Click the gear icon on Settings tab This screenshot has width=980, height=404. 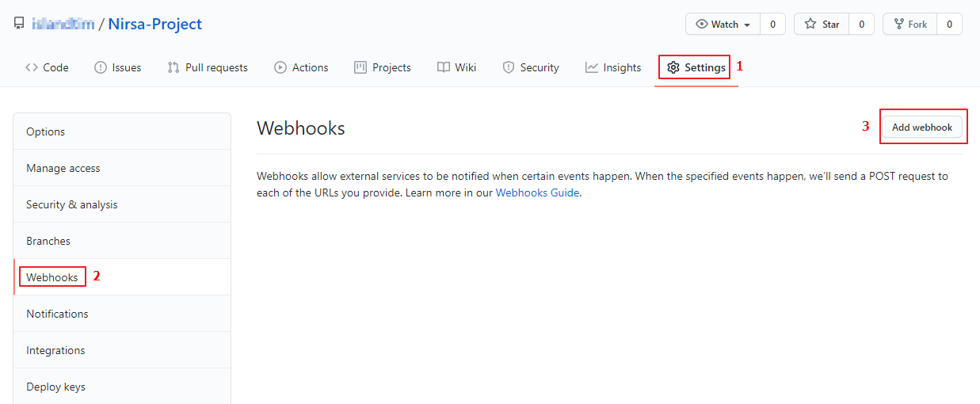click(x=673, y=67)
